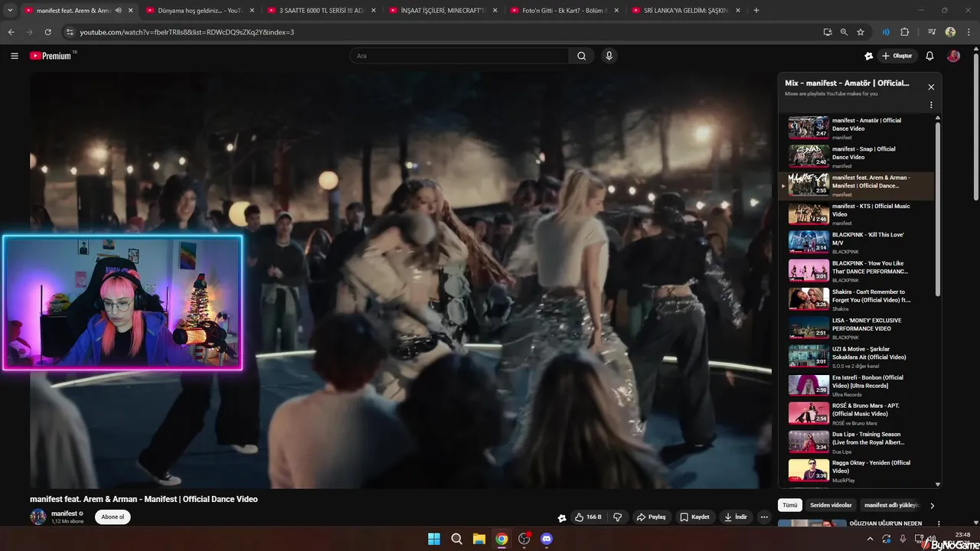Open site information icon in address bar
Image resolution: width=980 pixels, height=551 pixels.
(70, 32)
